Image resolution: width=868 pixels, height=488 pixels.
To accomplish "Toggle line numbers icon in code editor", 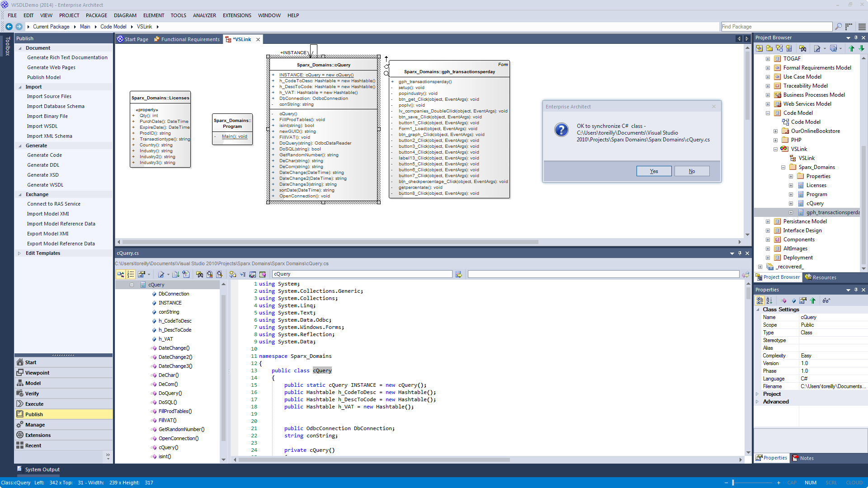I will (x=131, y=274).
